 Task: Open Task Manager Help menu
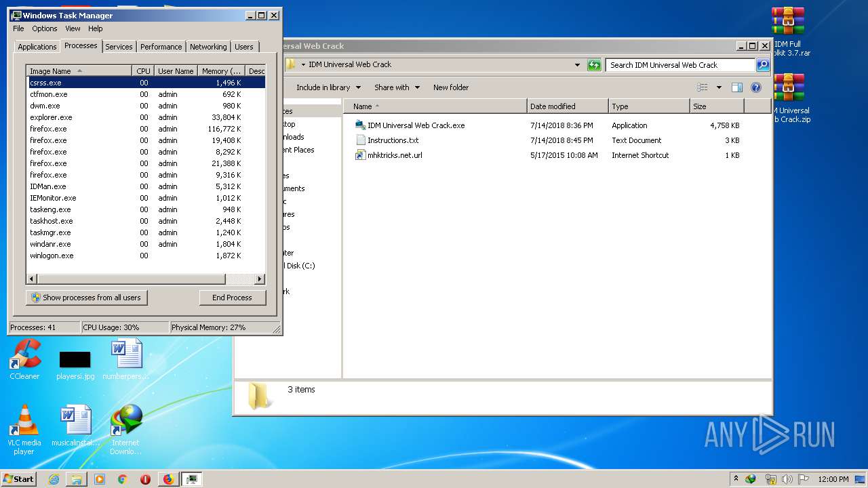pyautogui.click(x=96, y=28)
